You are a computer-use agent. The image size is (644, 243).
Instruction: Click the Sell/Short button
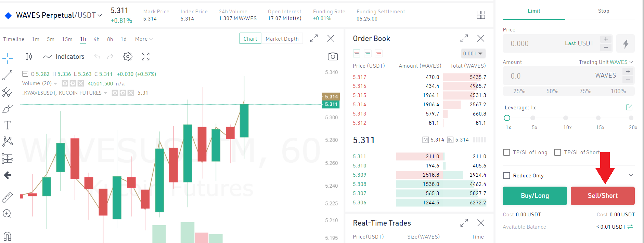pyautogui.click(x=603, y=196)
